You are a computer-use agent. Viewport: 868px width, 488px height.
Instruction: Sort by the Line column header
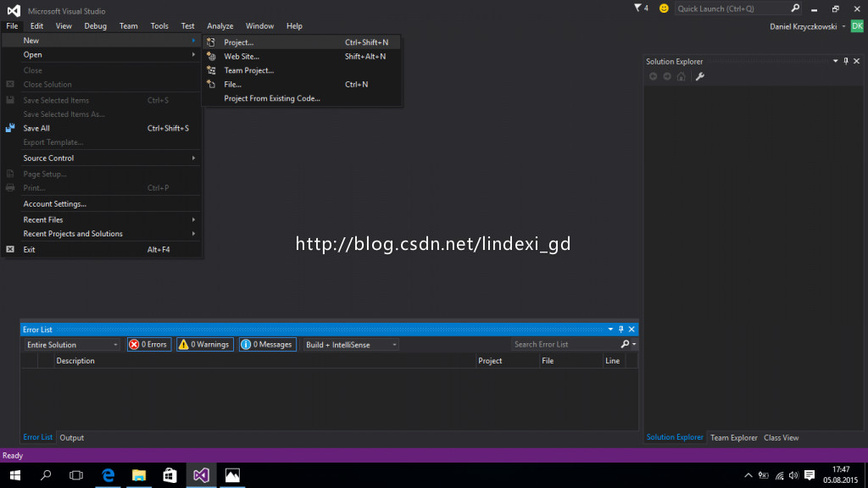click(x=614, y=361)
